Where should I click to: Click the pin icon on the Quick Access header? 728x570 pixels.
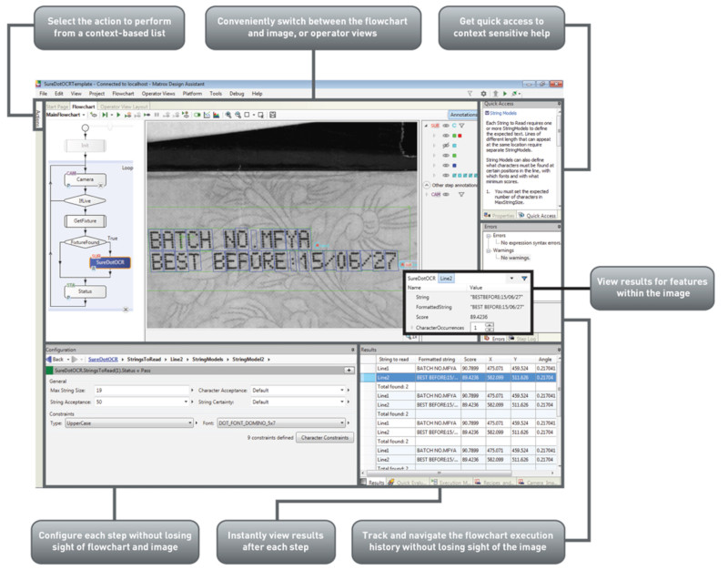(559, 104)
